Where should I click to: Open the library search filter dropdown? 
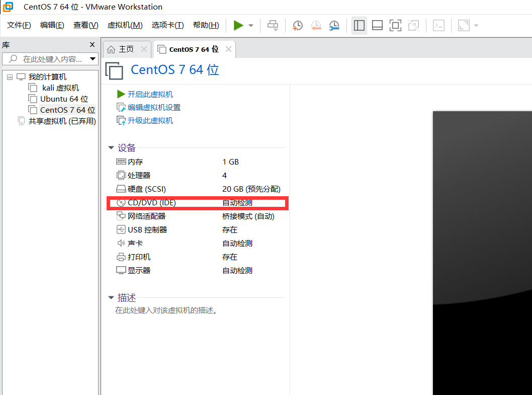(x=93, y=59)
